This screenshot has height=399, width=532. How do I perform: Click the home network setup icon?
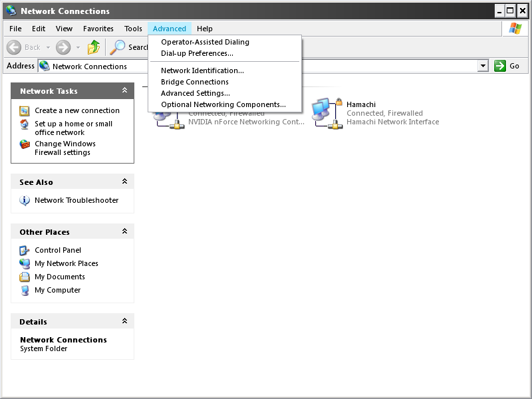tap(25, 124)
